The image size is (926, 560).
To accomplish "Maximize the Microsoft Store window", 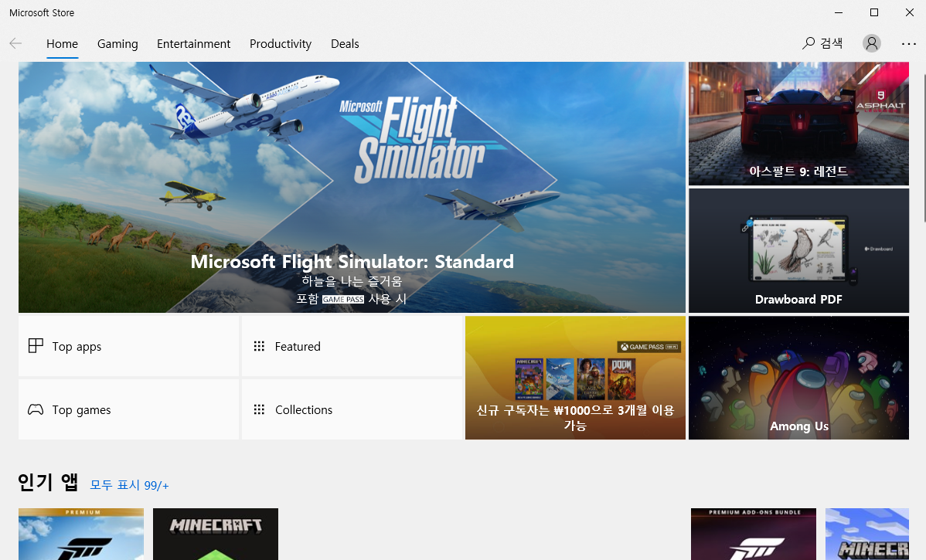I will pyautogui.click(x=874, y=12).
